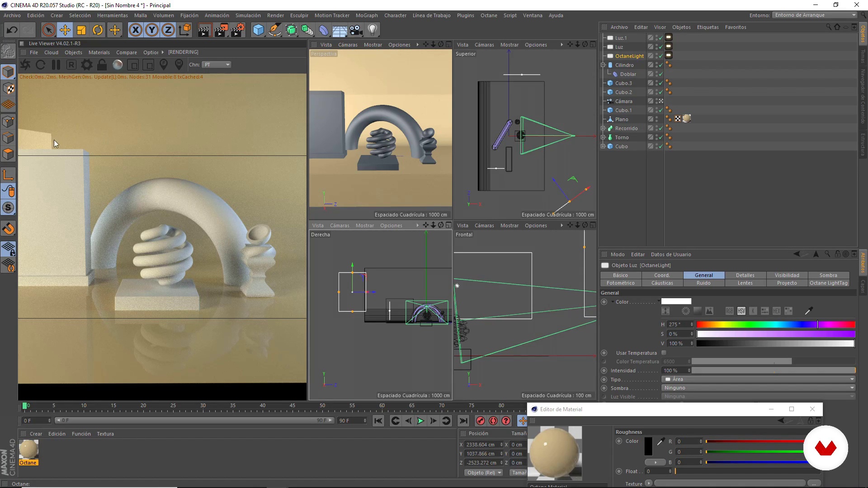Add a Camera object
The image size is (868, 488).
click(x=356, y=30)
